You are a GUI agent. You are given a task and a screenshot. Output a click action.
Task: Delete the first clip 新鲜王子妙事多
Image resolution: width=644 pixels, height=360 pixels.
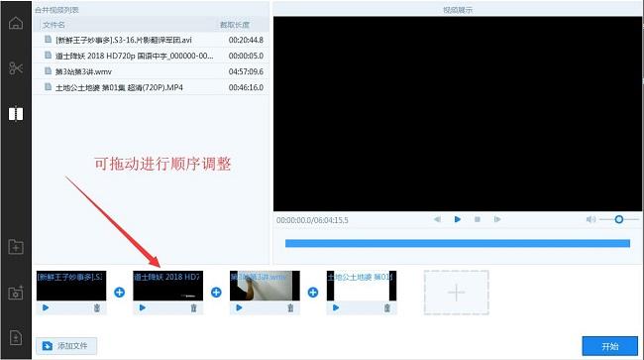[97, 307]
